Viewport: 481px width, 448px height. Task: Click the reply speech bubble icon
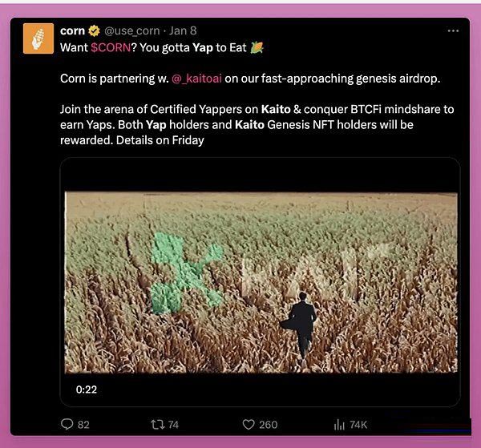coord(67,424)
